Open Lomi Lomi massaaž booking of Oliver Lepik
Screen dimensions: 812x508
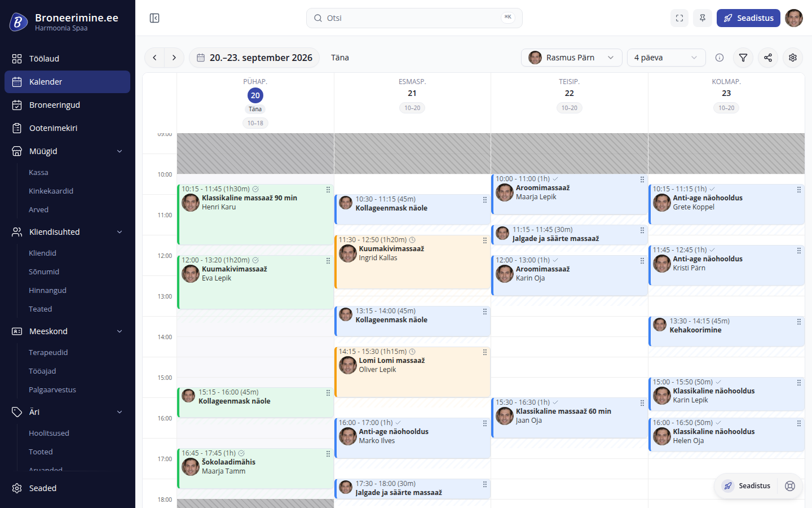[x=412, y=372]
